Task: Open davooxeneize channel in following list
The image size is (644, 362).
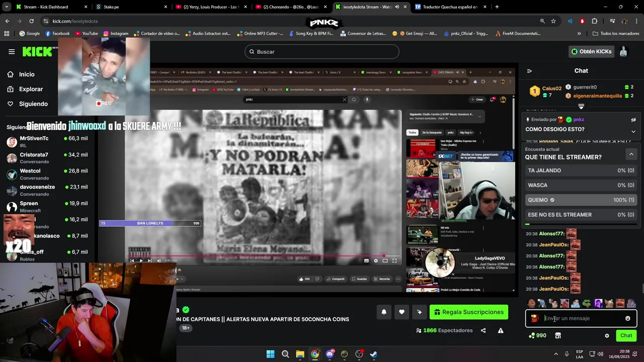Action: [47, 190]
